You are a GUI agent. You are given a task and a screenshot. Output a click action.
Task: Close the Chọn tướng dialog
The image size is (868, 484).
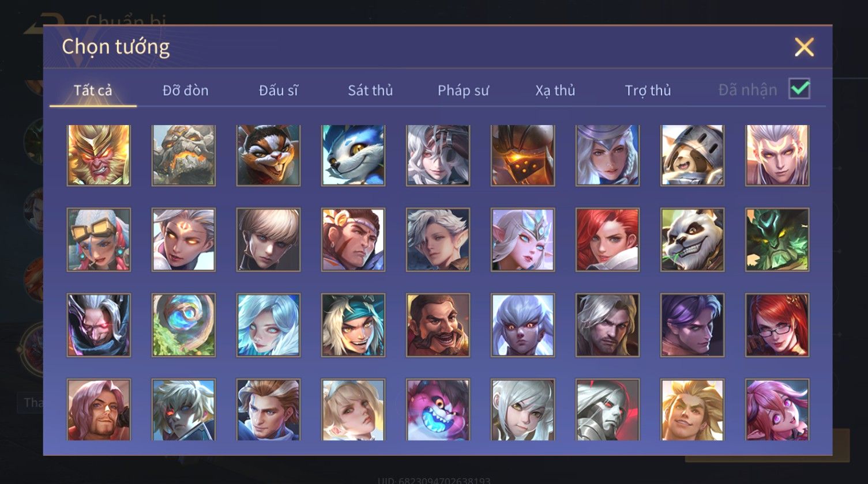[x=804, y=47]
